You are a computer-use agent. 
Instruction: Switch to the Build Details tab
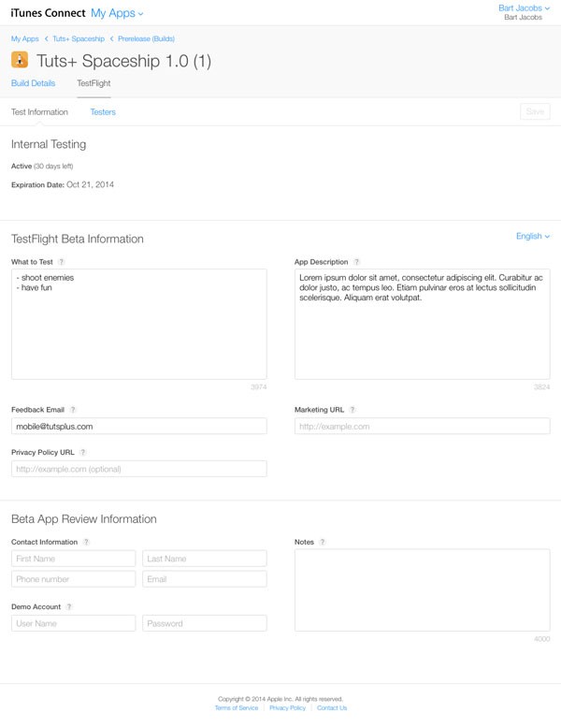point(33,83)
